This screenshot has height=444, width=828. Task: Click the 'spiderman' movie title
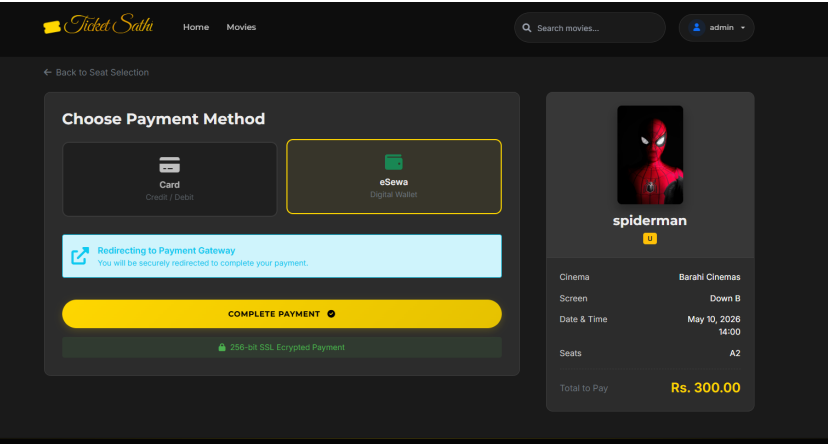pos(650,221)
